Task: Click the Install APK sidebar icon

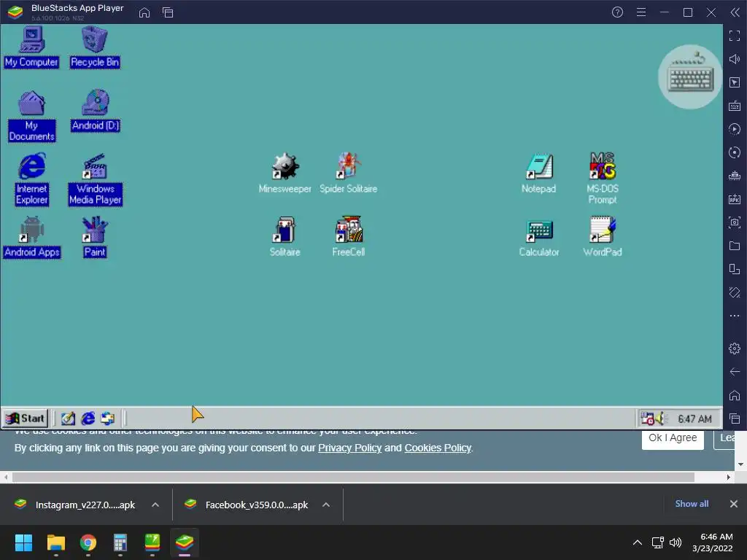Action: click(735, 199)
